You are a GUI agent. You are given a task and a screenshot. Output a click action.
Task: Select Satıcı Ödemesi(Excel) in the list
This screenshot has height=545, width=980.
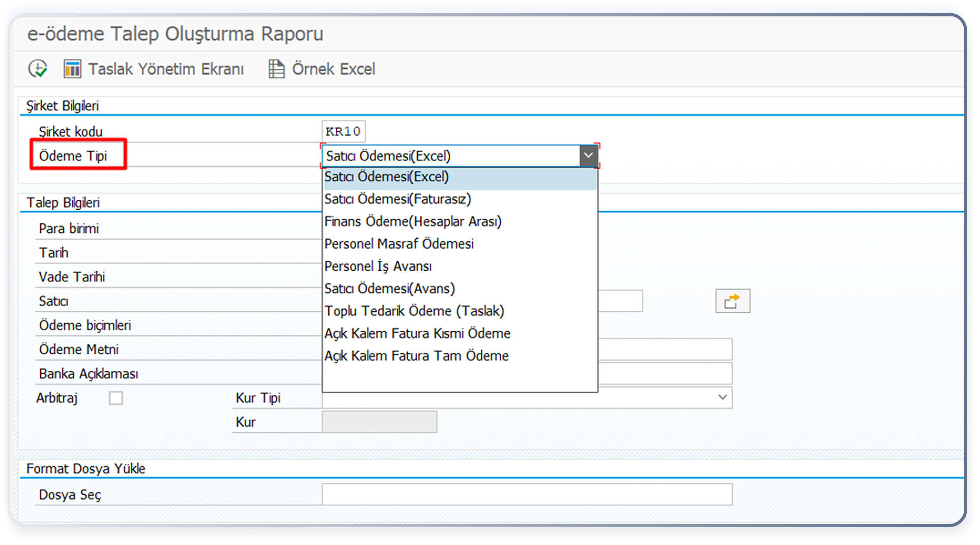pos(387,177)
